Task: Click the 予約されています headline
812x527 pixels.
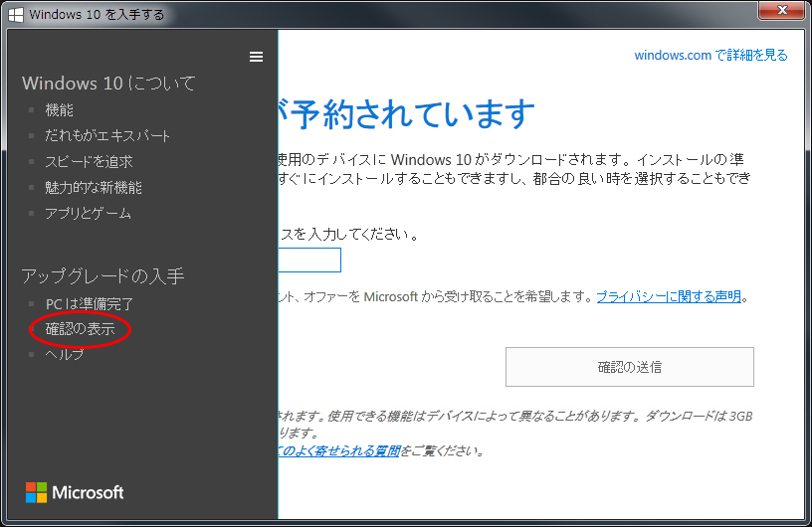Action: coord(407,114)
